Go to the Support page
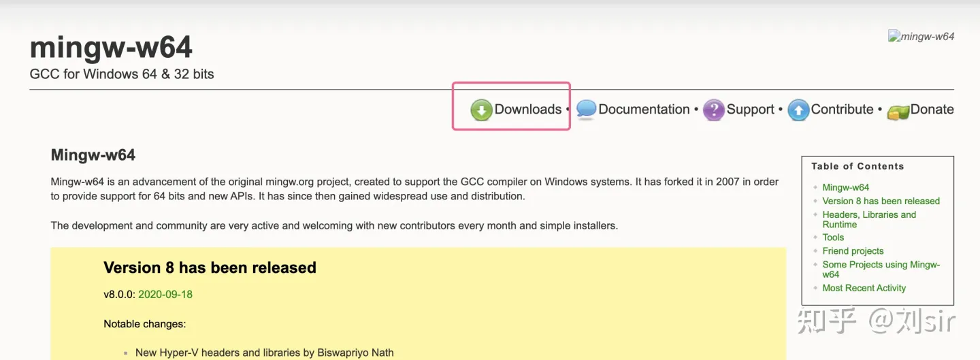Screen dimensions: 980x360 point(750,110)
